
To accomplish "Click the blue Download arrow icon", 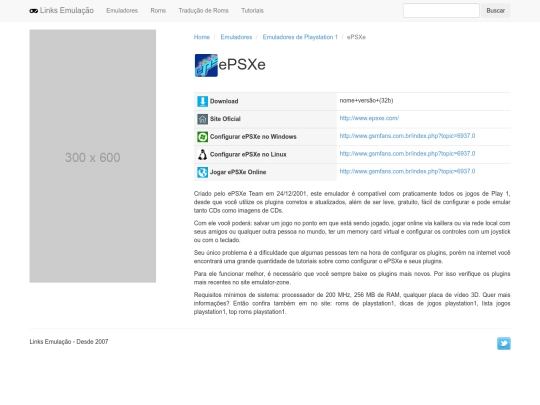I will [x=202, y=101].
